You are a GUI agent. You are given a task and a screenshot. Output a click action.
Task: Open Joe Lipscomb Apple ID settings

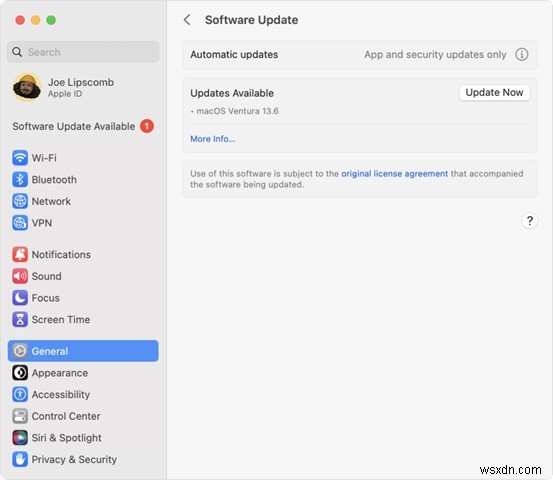pyautogui.click(x=83, y=87)
